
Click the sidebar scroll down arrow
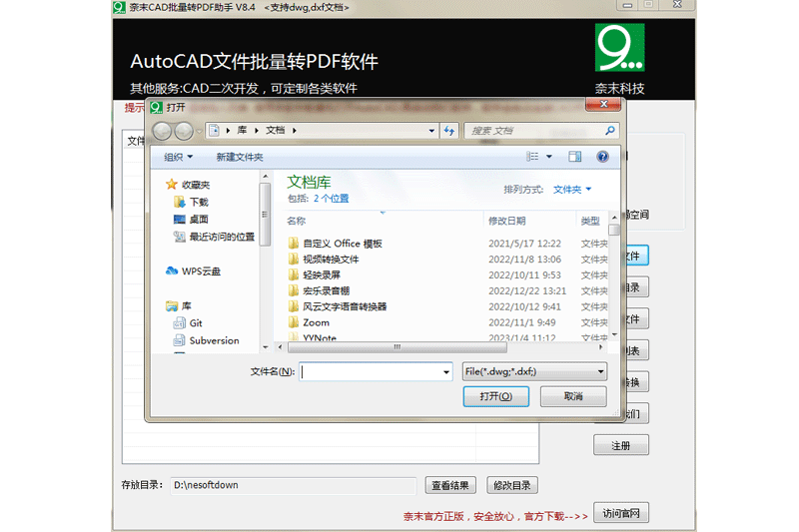266,347
